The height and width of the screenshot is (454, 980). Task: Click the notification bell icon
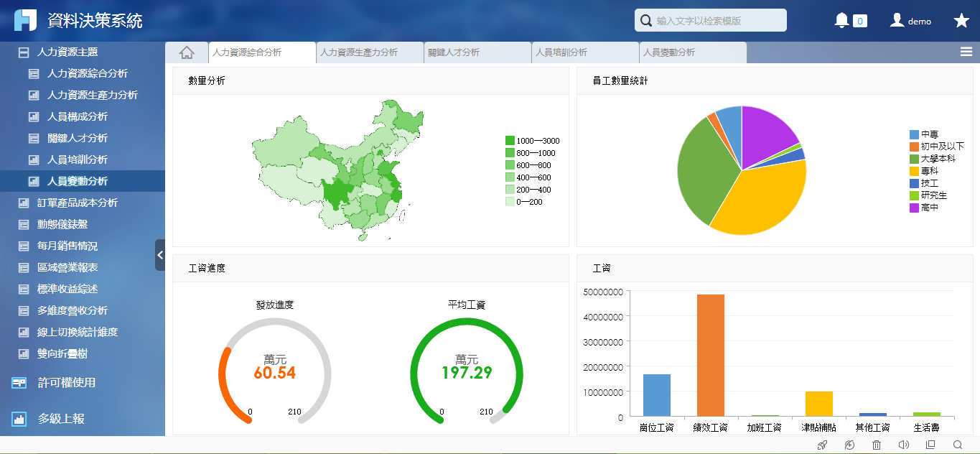(x=841, y=21)
